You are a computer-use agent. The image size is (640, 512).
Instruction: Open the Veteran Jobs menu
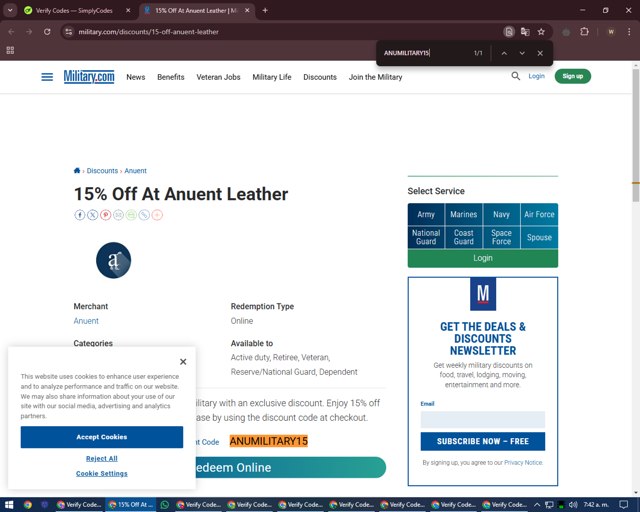(218, 77)
